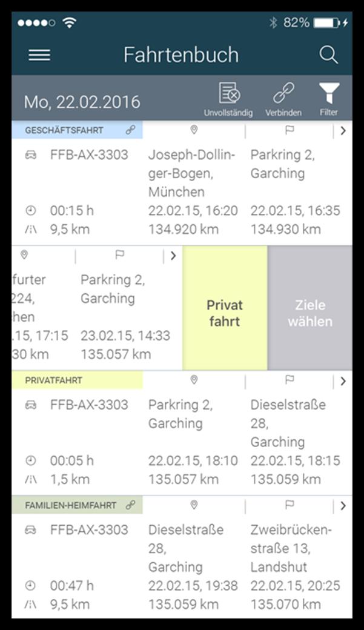Open trip starting at Joseph-Dollinger-Bogen, München

click(192, 173)
